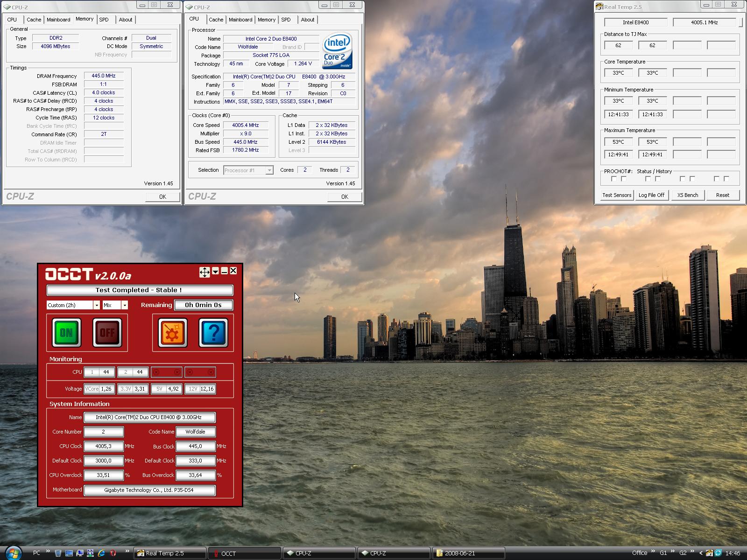747x560 pixels.
Task: Switch to Real Temp 2.5 taskbar button
Action: (170, 553)
